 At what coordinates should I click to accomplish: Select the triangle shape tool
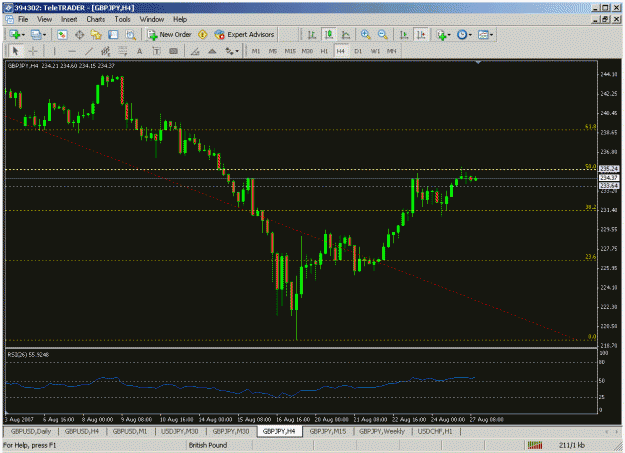coord(212,51)
